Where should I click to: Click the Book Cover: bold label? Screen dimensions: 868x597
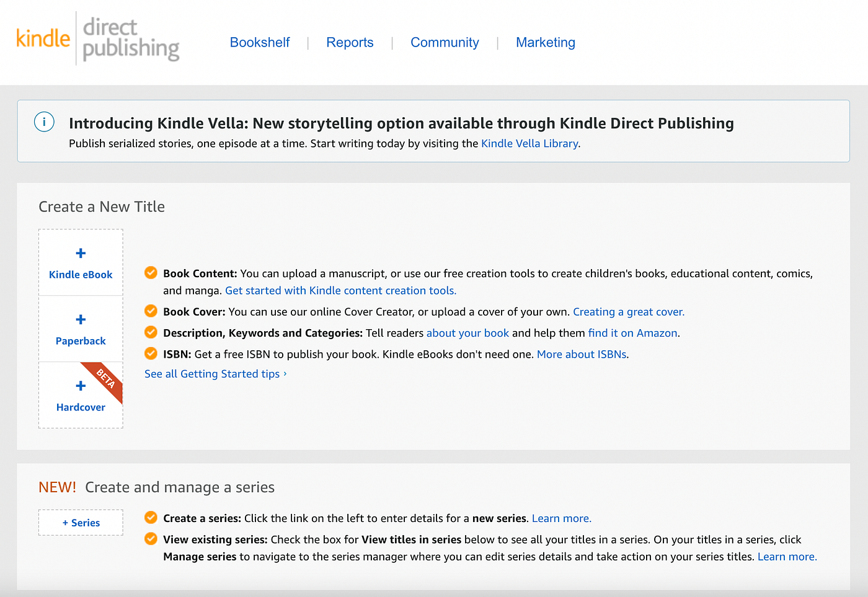194,312
